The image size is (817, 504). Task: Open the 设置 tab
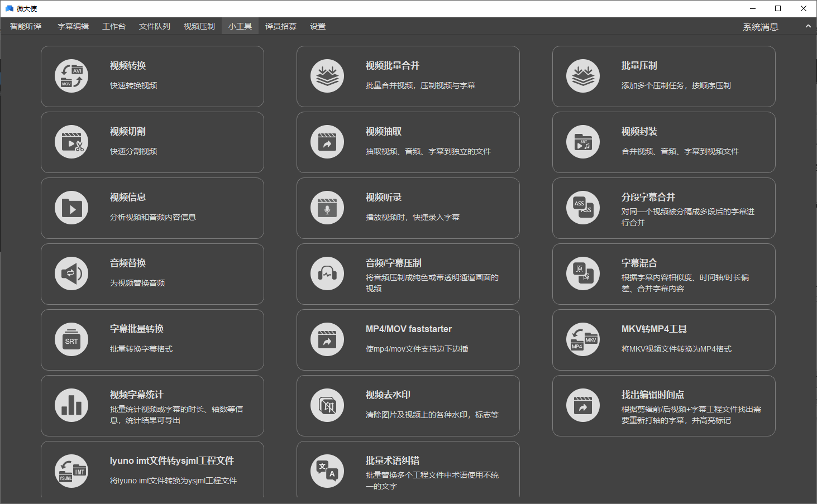click(x=318, y=26)
